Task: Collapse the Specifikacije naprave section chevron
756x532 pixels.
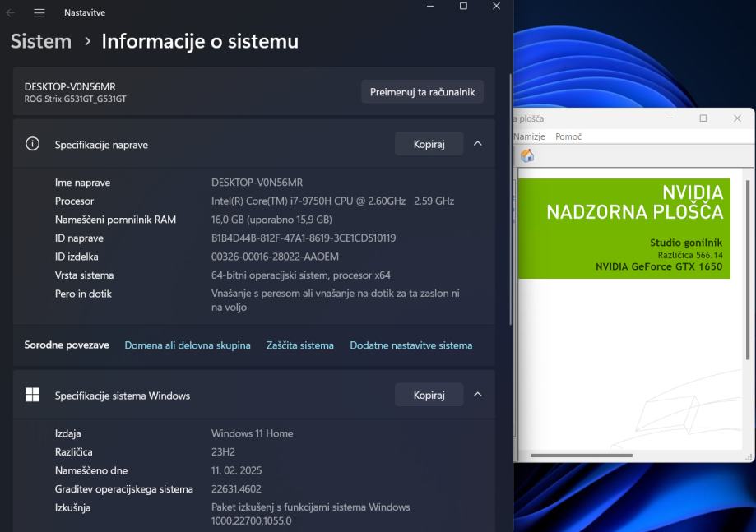Action: point(477,144)
